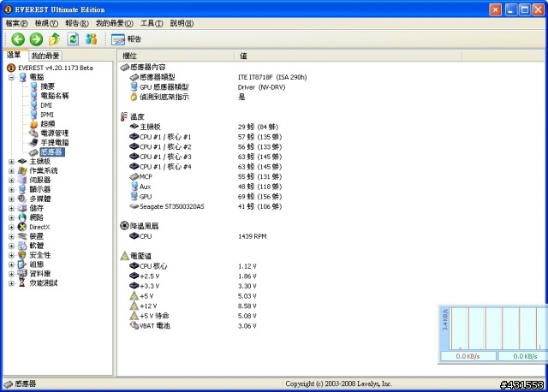
Task: Click the 裝置 tree icon
Action: 22,236
